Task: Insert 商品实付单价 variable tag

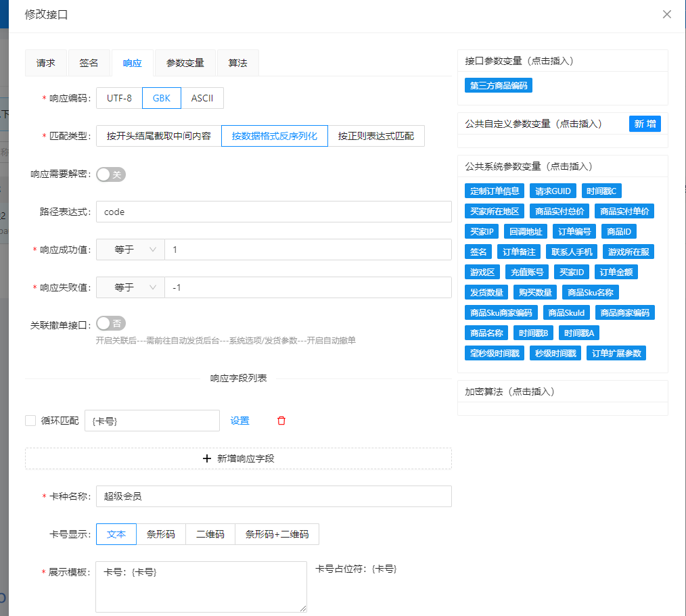Action: (624, 211)
